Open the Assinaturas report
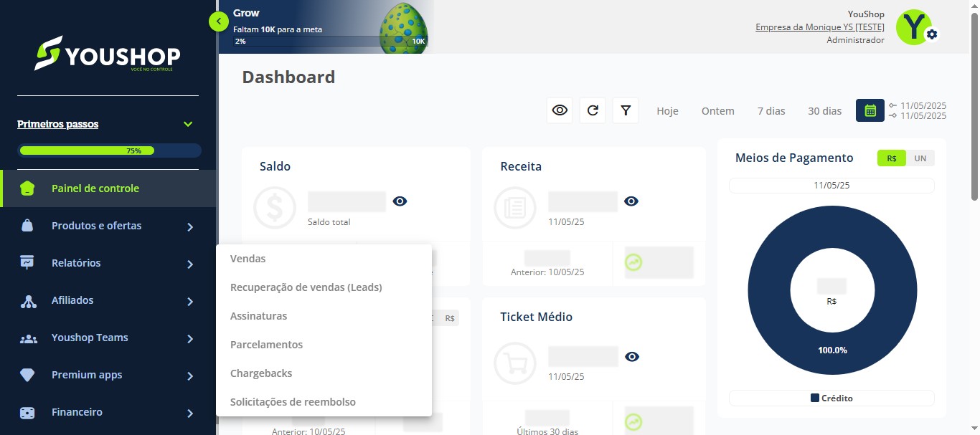The width and height of the screenshot is (980, 435). coord(324,316)
